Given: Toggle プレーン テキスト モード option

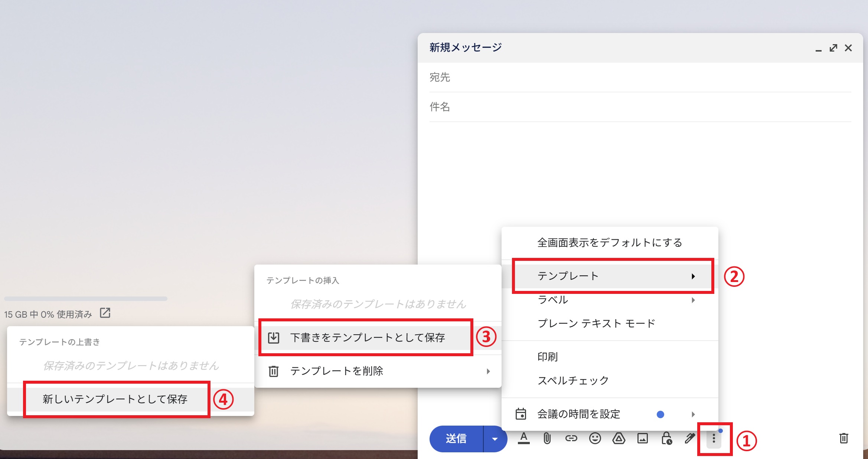Looking at the screenshot, I should (x=596, y=324).
